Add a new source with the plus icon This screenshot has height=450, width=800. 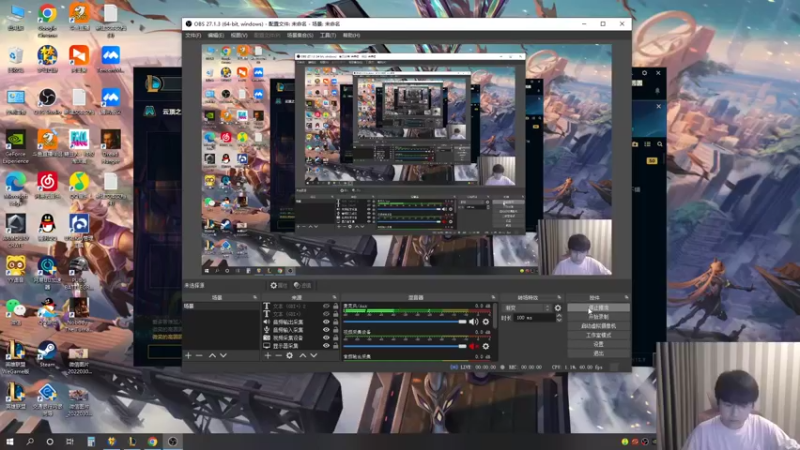click(267, 355)
